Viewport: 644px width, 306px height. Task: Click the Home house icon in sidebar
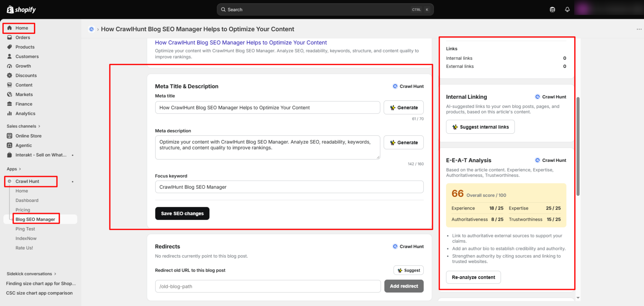point(9,28)
